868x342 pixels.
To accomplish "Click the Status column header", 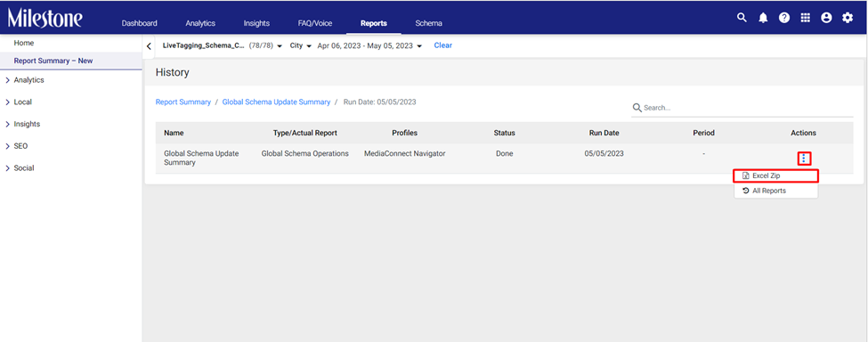I will click(504, 133).
